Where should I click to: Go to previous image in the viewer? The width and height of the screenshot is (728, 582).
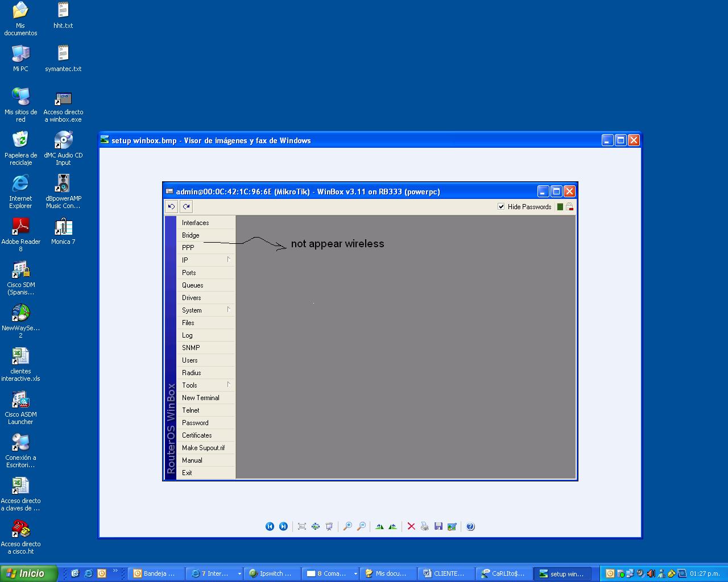pos(270,526)
